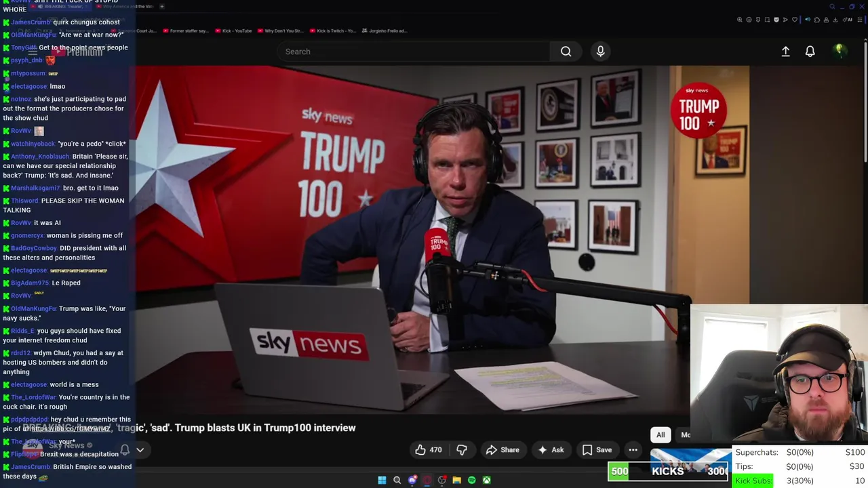Click the 500 of 3000 kicks progress bar
The height and width of the screenshot is (488, 868).
(668, 471)
